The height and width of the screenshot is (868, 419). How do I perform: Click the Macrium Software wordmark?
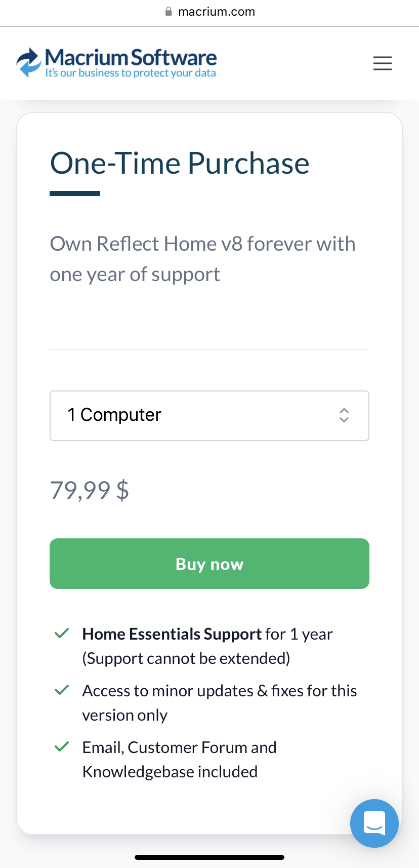131,57
